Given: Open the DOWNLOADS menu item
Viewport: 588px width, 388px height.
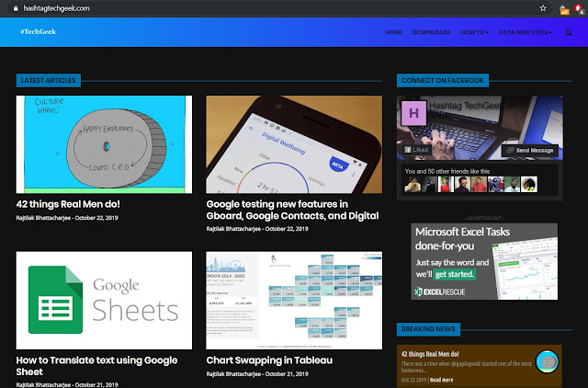Looking at the screenshot, I should point(431,32).
